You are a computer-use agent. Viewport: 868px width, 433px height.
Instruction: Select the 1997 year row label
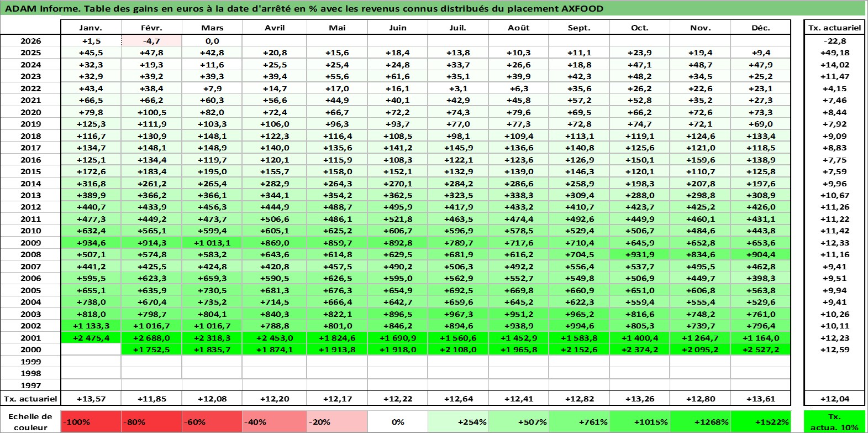point(30,385)
